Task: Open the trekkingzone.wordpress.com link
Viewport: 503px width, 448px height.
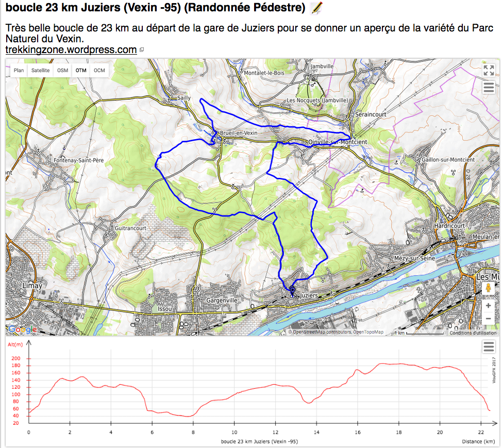Action: click(71, 50)
